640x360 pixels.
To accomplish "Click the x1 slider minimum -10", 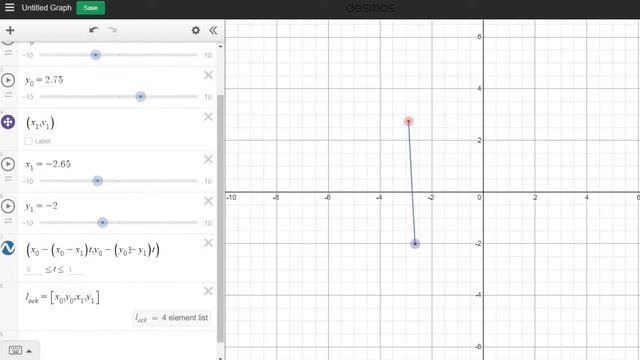I will point(28,181).
